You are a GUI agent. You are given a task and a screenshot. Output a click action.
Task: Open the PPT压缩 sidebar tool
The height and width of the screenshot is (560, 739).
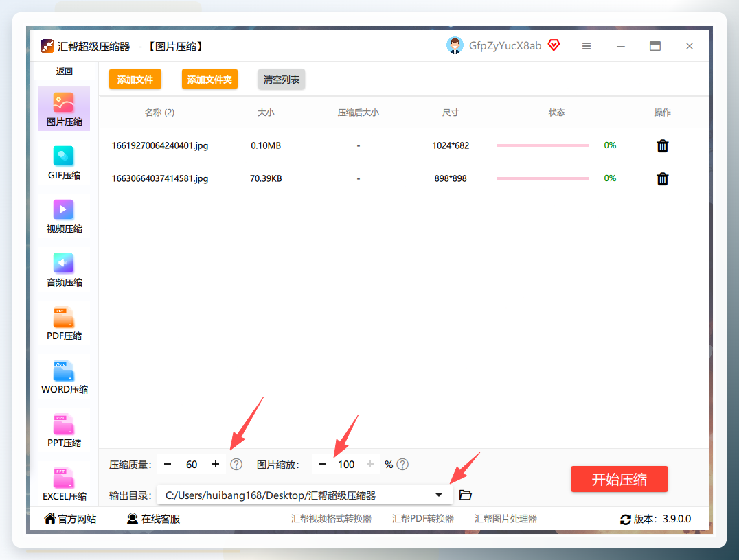tap(64, 430)
